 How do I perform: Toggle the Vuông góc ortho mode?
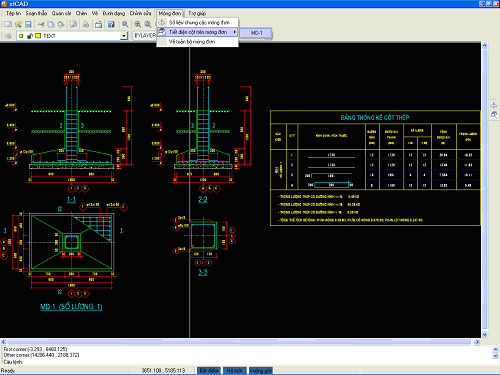point(261,371)
